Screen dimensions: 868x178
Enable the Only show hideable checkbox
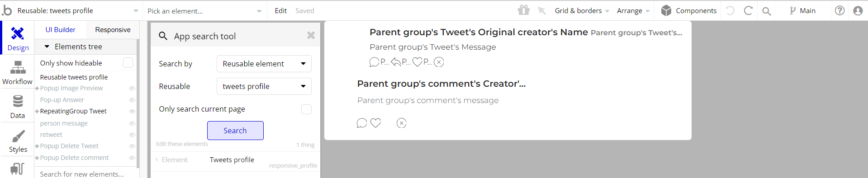[x=128, y=63]
